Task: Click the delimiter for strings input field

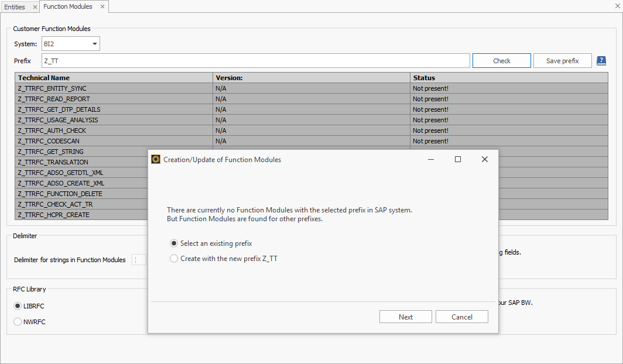Action: click(x=139, y=259)
